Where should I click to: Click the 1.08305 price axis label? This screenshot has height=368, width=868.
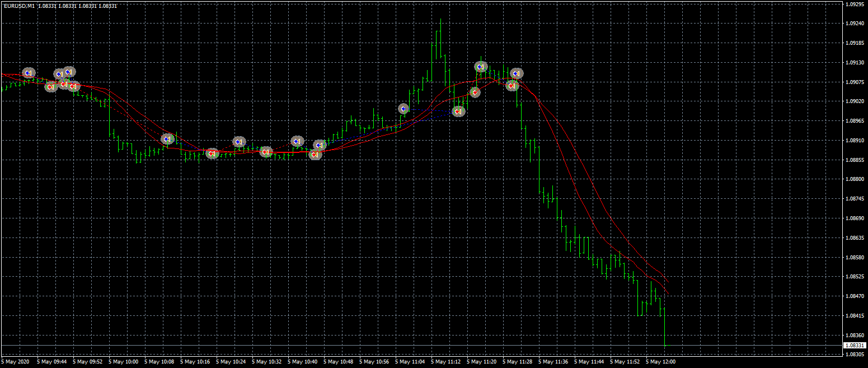coord(855,355)
